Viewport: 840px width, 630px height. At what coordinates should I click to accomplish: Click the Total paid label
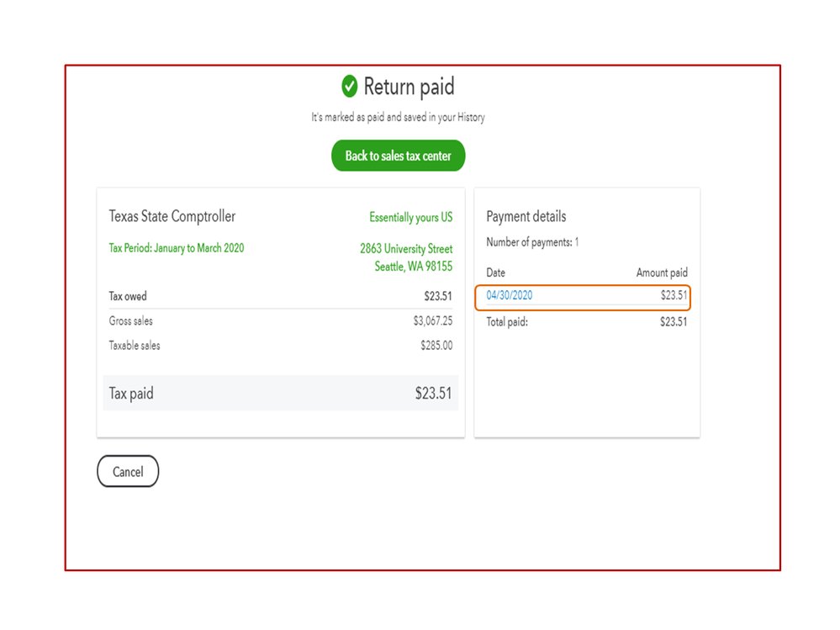coord(507,321)
